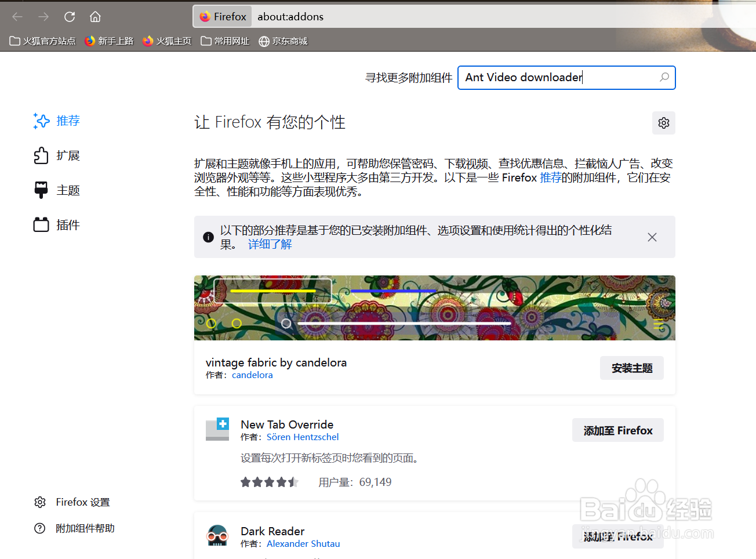Select the 扩展 sidebar category
This screenshot has width=756, height=559.
pos(57,155)
